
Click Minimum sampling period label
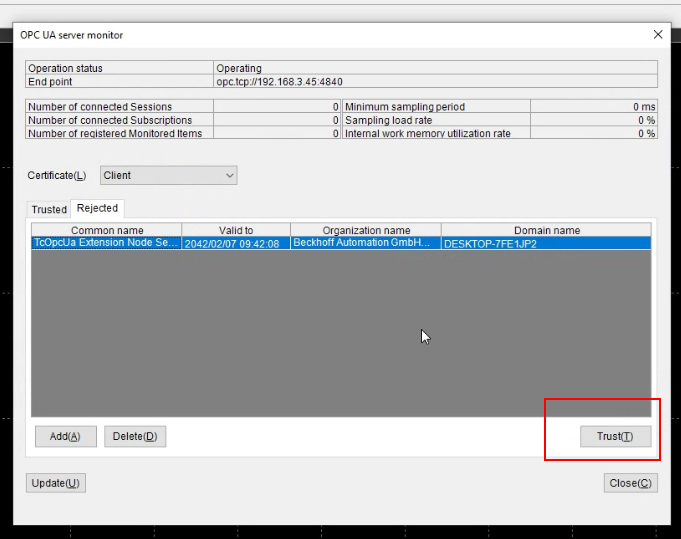(x=405, y=107)
